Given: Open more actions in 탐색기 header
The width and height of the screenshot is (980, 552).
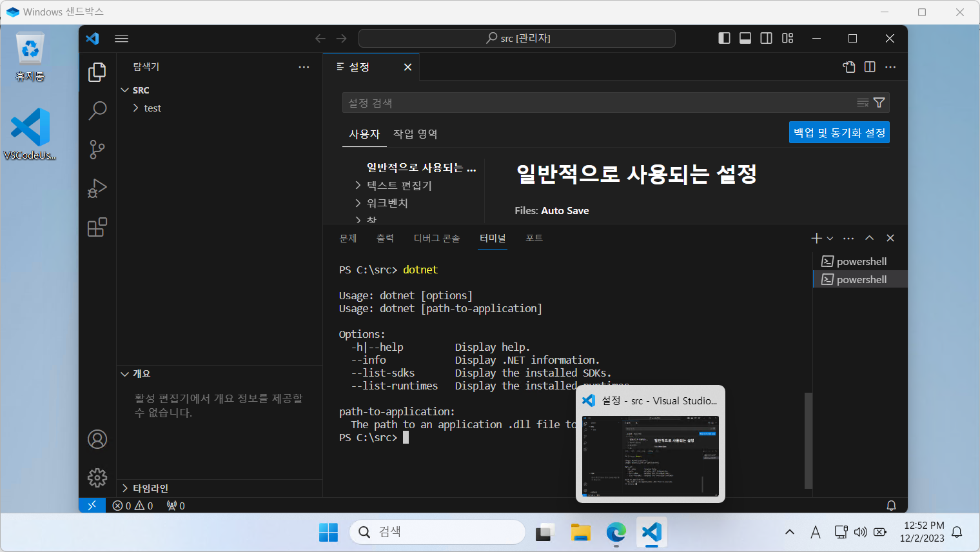Looking at the screenshot, I should [x=304, y=67].
